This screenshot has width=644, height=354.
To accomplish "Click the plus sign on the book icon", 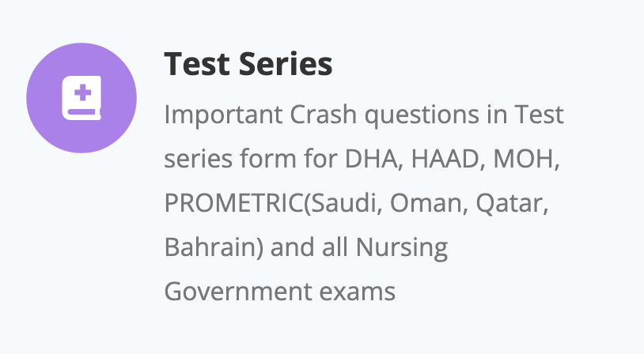I will [x=81, y=94].
